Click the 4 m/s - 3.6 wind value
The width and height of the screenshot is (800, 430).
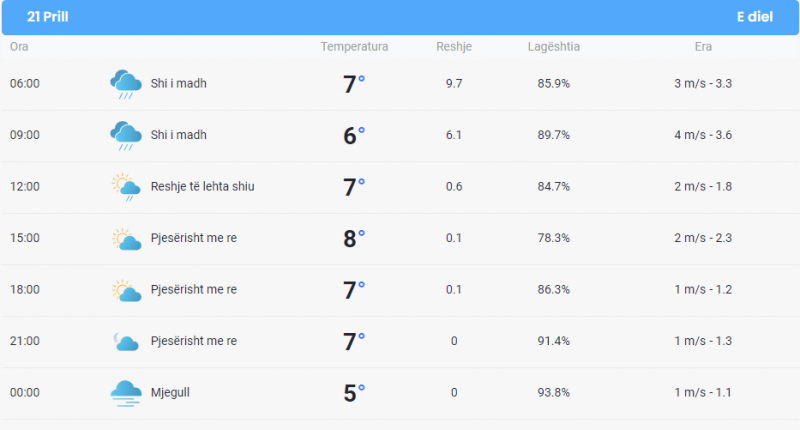tap(703, 135)
